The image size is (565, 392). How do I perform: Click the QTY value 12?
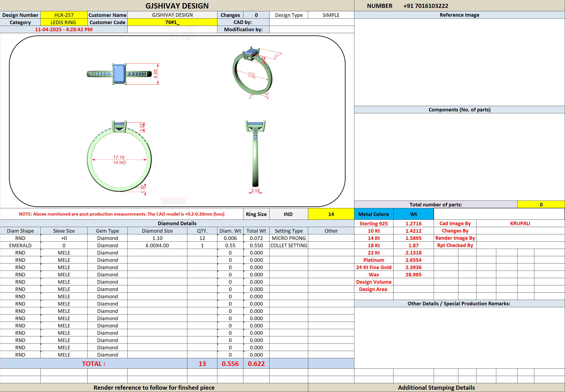[202, 238]
